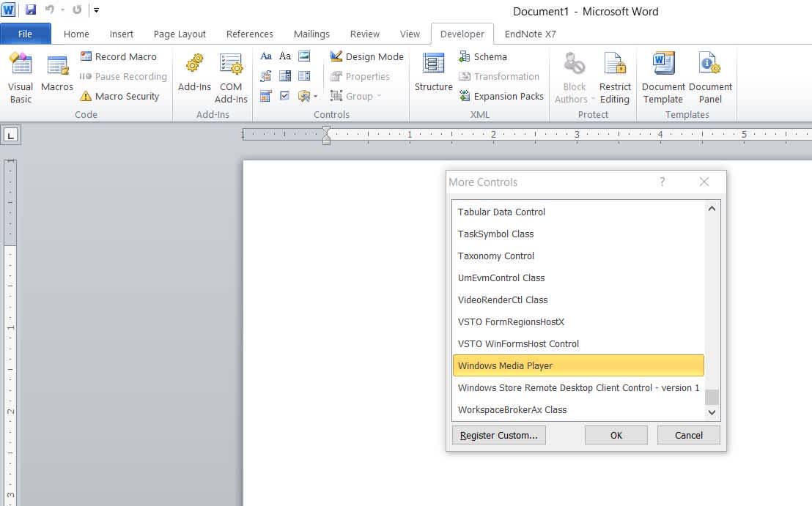The height and width of the screenshot is (506, 812).
Task: Click the More Controls help question mark
Action: (662, 182)
